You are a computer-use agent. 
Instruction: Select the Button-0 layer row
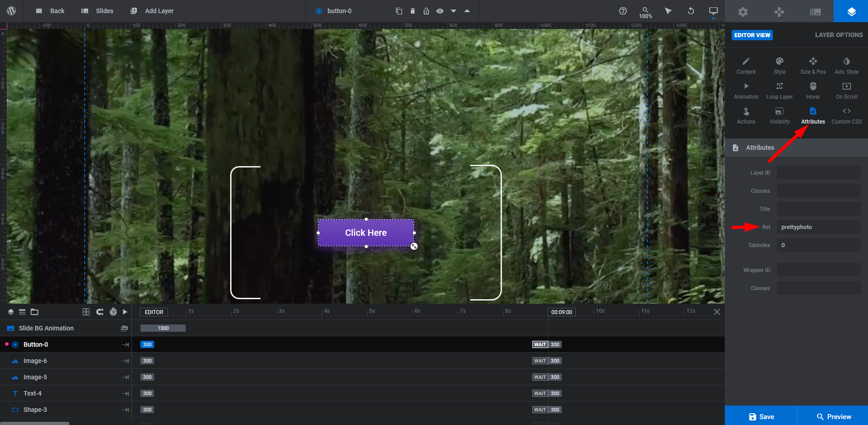point(66,344)
